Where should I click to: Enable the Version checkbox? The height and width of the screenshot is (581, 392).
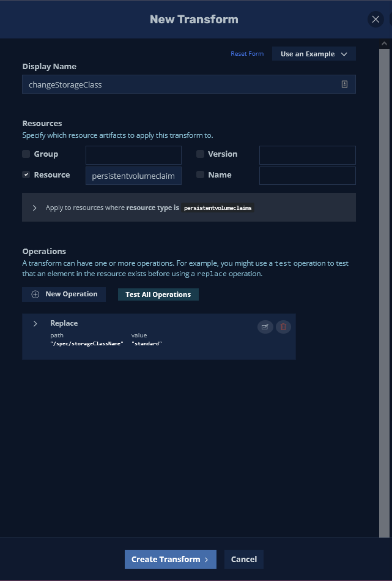[x=201, y=154]
